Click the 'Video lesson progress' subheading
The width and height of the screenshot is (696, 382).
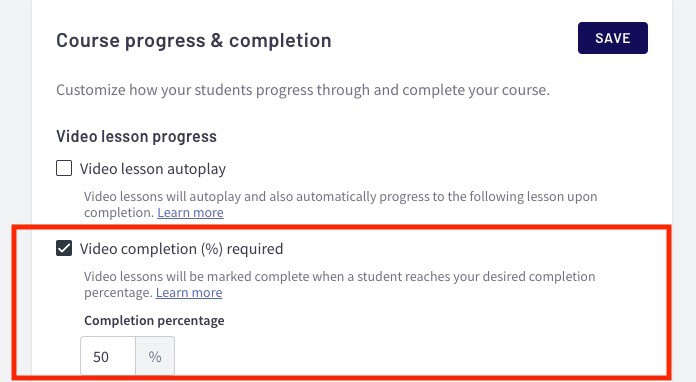136,136
